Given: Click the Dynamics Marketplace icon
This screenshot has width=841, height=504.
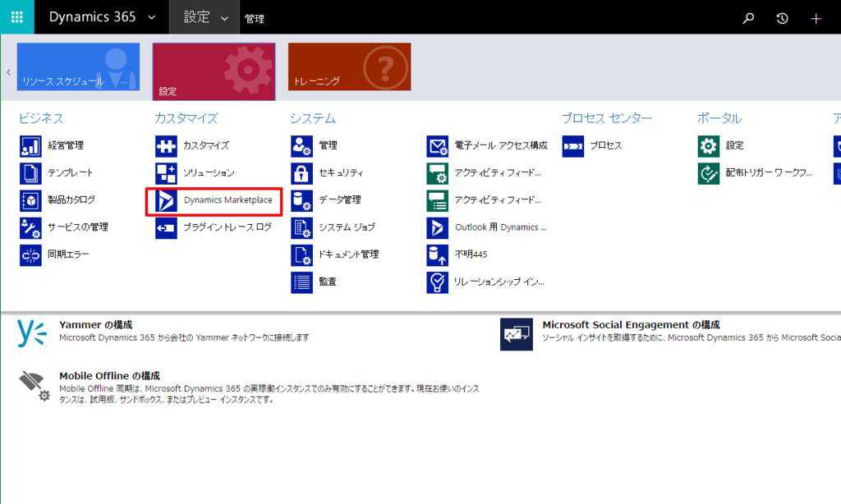Looking at the screenshot, I should [x=166, y=200].
